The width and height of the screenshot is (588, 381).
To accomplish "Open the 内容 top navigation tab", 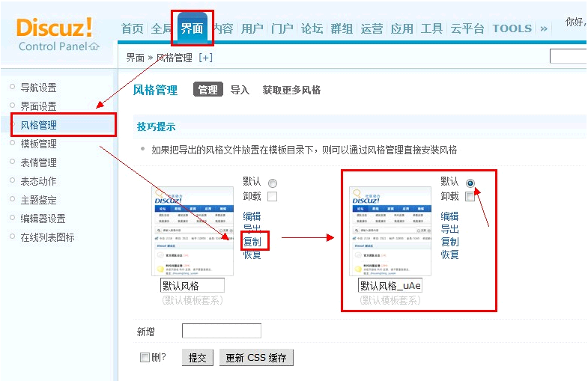I will pos(223,28).
